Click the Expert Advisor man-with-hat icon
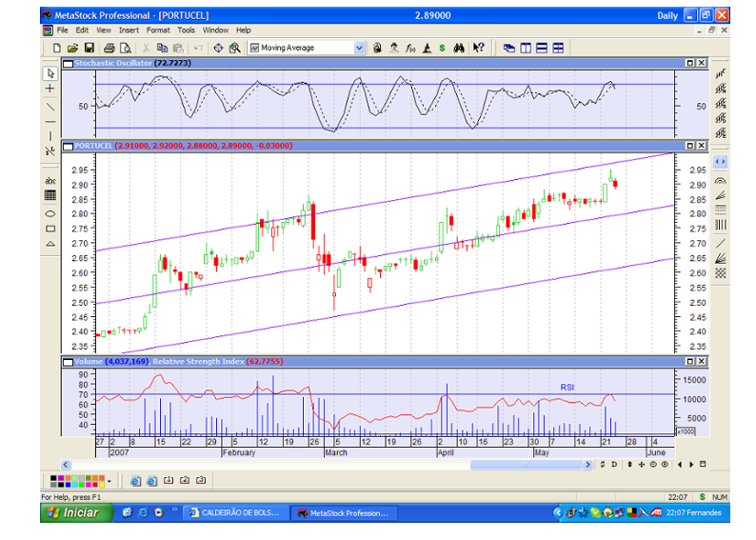 point(394,48)
